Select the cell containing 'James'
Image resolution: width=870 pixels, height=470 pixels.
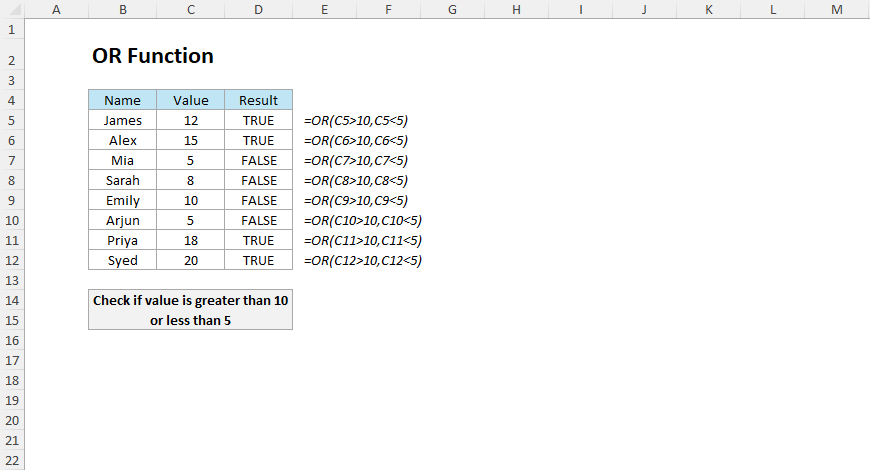pos(123,120)
